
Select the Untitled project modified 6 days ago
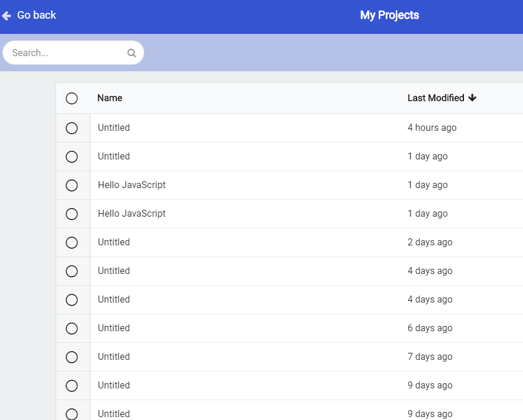pyautogui.click(x=72, y=328)
